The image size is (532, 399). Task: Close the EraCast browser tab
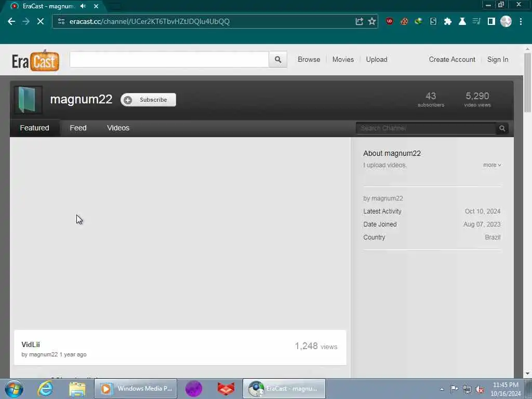(96, 6)
